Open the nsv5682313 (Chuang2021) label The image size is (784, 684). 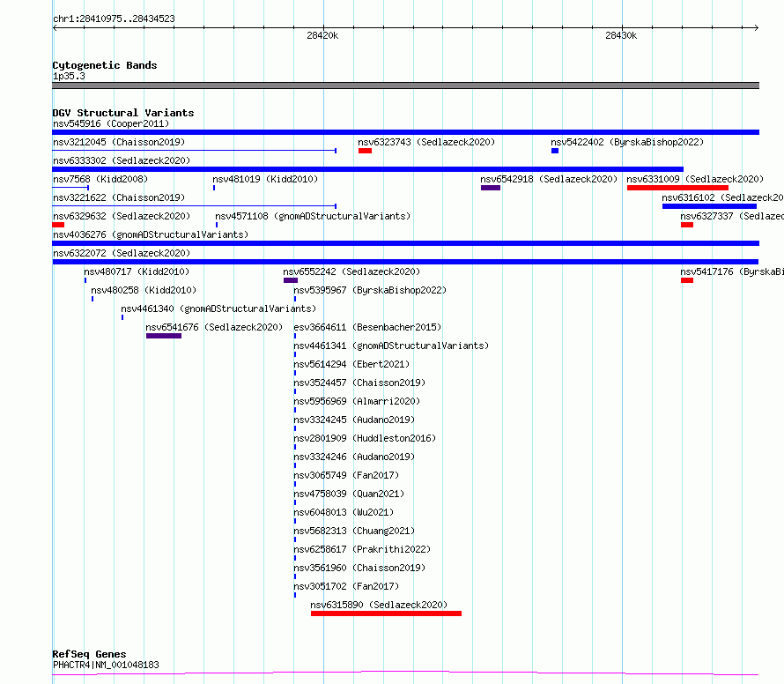[354, 531]
